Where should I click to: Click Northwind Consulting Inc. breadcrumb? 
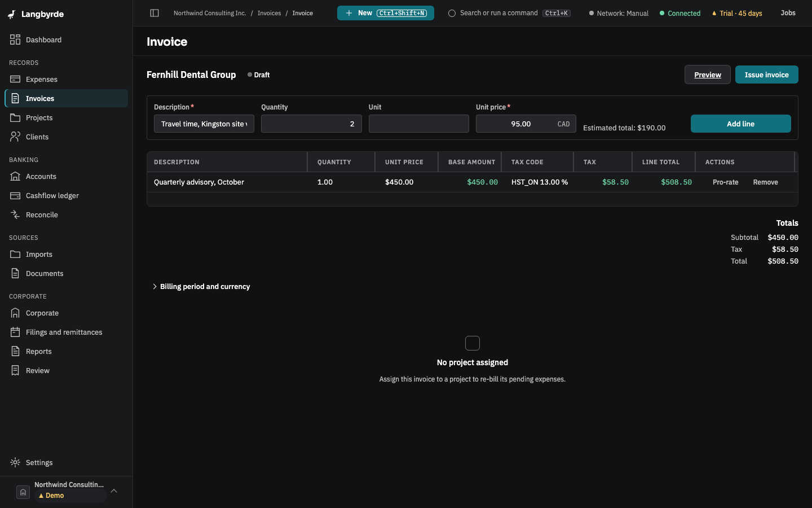point(210,13)
